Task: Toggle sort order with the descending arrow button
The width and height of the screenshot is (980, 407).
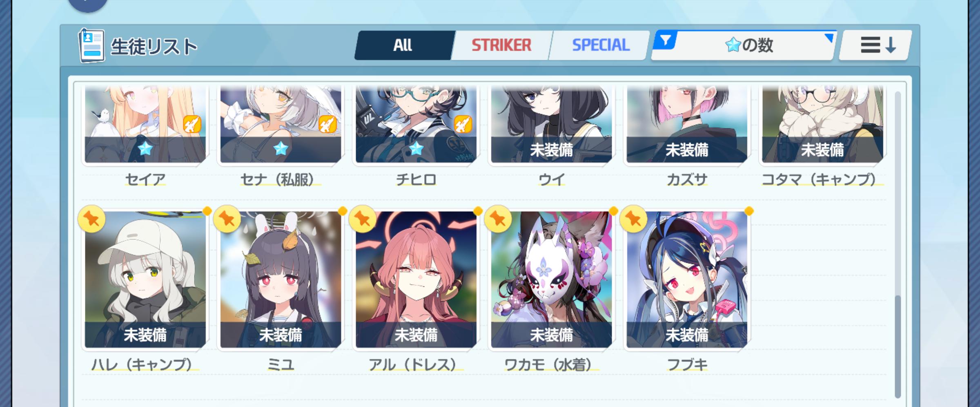Action: [x=875, y=45]
